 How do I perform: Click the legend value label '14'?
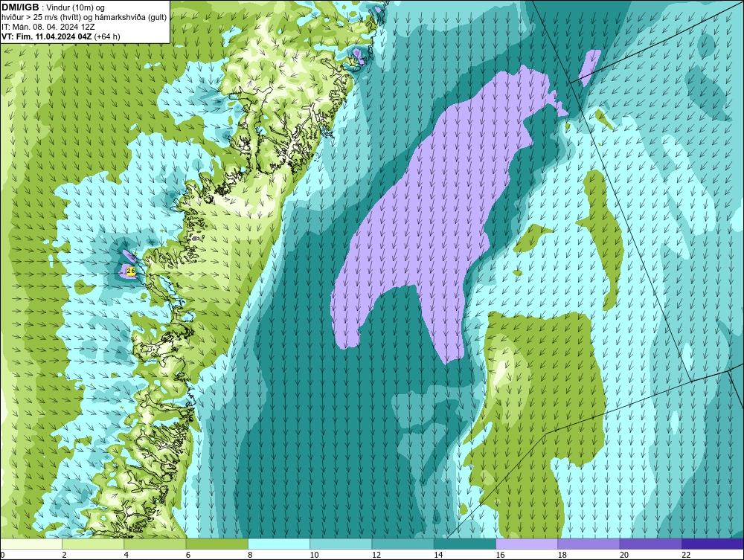tap(438, 555)
